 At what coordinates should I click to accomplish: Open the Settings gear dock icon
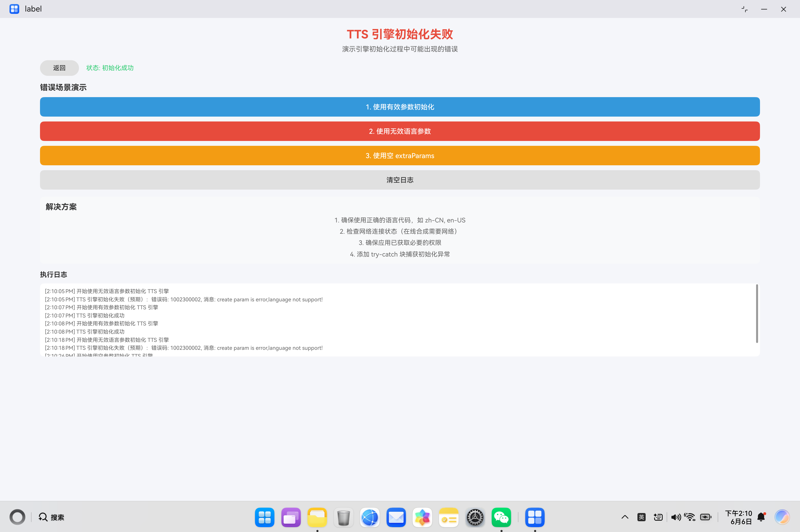point(475,517)
